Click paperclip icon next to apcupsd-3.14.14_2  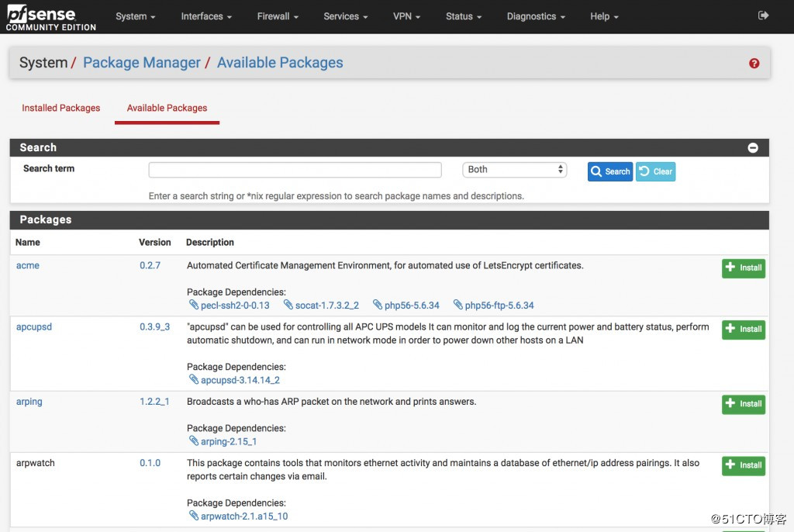(195, 380)
